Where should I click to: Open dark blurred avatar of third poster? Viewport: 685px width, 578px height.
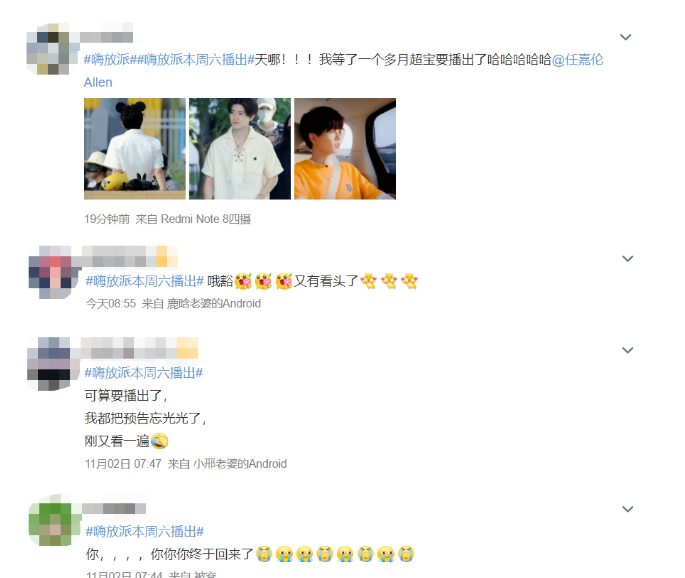coord(53,363)
